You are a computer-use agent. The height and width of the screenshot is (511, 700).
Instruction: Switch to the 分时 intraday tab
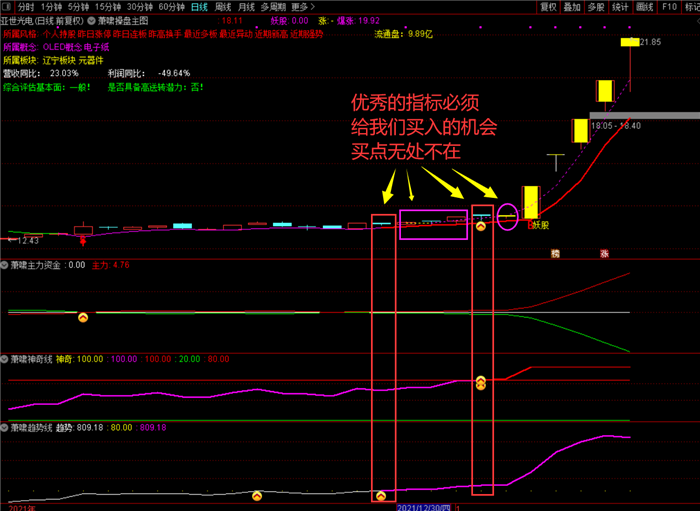coord(26,7)
